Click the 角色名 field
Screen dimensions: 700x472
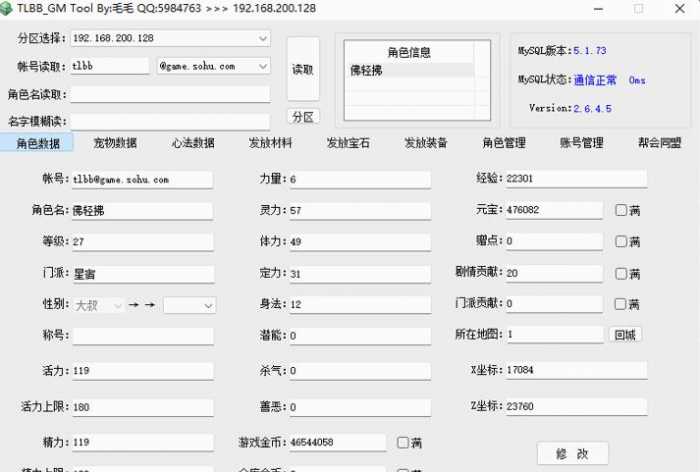click(142, 211)
